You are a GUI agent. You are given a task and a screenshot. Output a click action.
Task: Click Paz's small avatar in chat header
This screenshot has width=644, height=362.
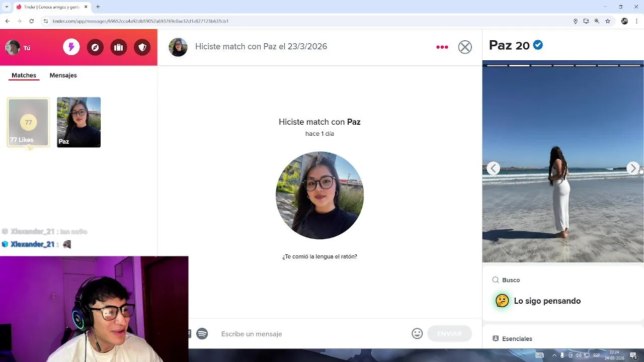tap(178, 47)
